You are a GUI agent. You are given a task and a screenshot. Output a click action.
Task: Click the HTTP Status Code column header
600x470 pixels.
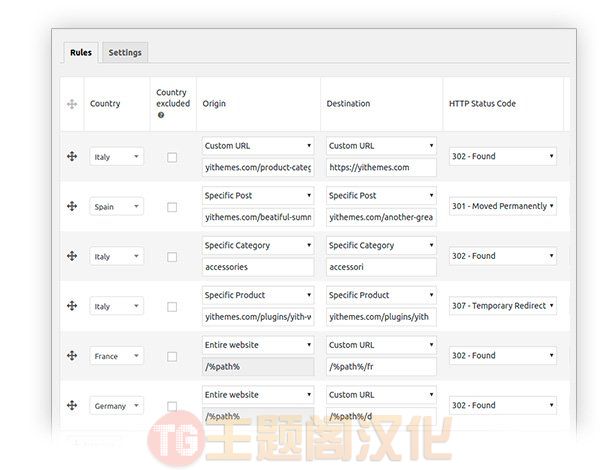pos(482,103)
